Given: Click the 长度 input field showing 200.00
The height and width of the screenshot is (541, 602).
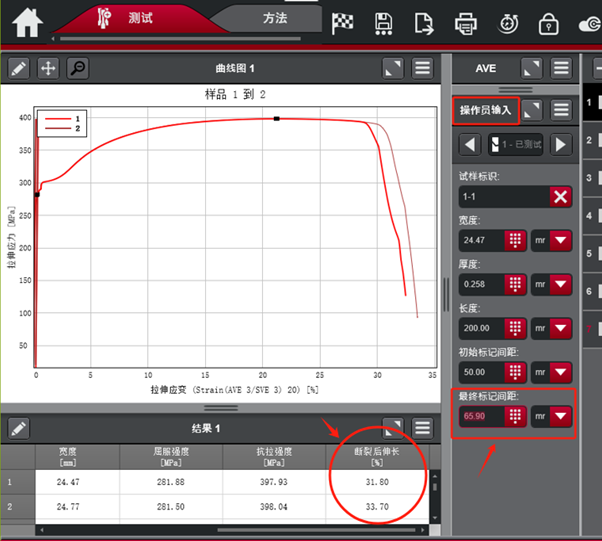Looking at the screenshot, I should (478, 328).
